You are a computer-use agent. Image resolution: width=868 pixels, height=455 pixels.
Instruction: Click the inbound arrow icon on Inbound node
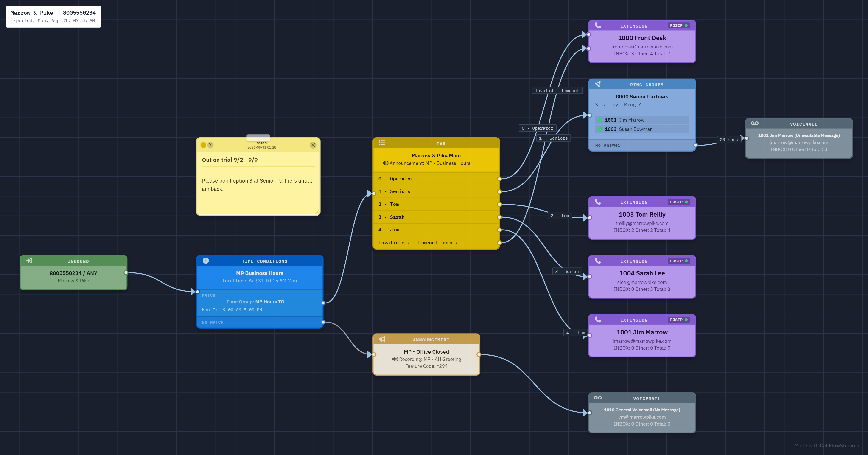click(29, 261)
